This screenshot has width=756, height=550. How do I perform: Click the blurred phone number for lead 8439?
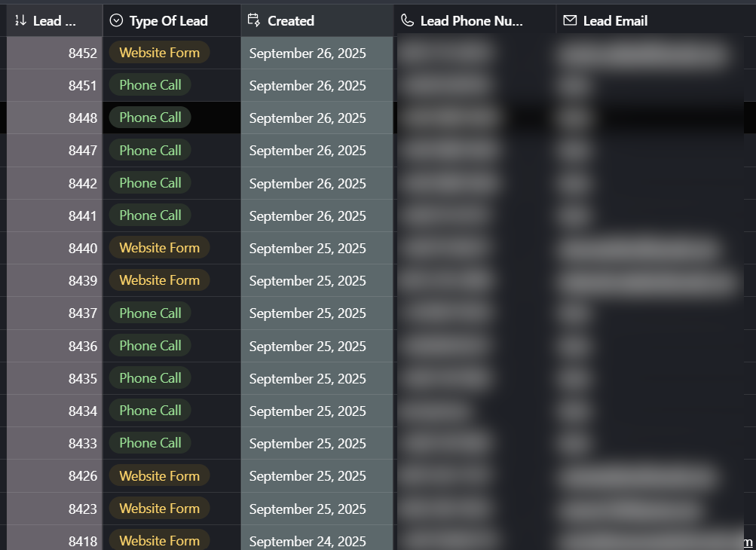pyautogui.click(x=445, y=281)
